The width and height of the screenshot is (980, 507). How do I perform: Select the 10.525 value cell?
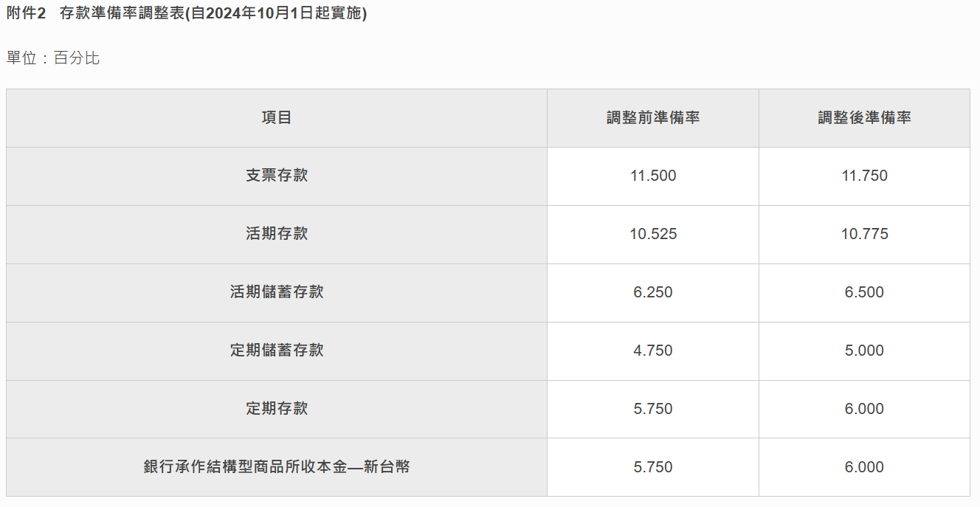pos(653,234)
